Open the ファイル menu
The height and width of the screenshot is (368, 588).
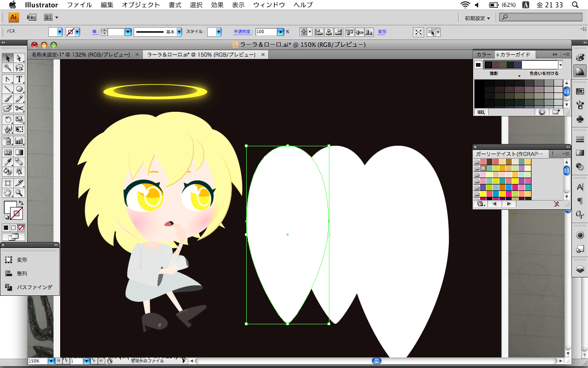coord(79,5)
